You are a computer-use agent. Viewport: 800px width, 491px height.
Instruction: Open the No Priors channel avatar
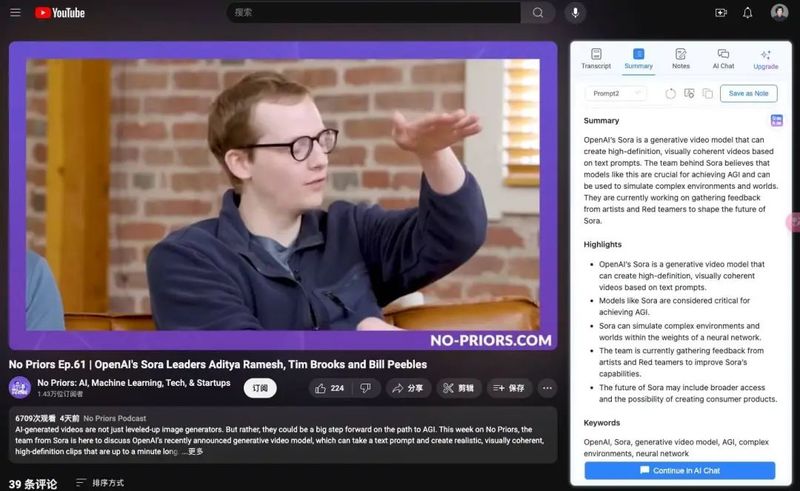tap(20, 387)
